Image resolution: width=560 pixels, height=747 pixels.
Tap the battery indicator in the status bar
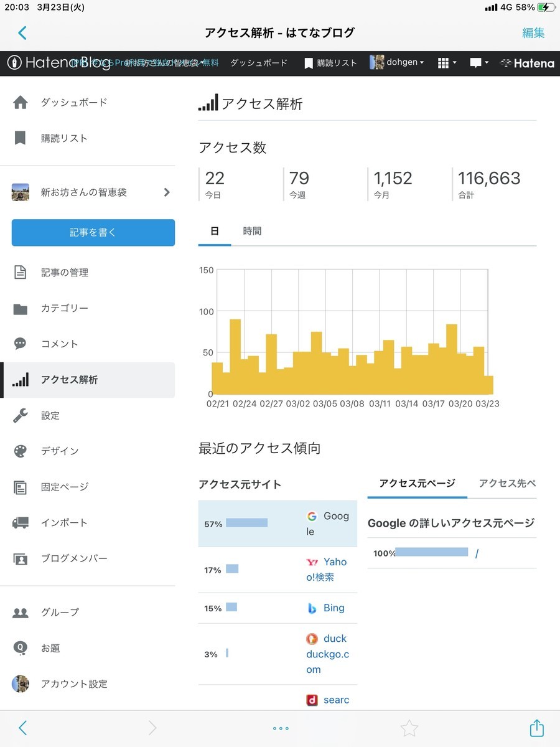tap(546, 7)
